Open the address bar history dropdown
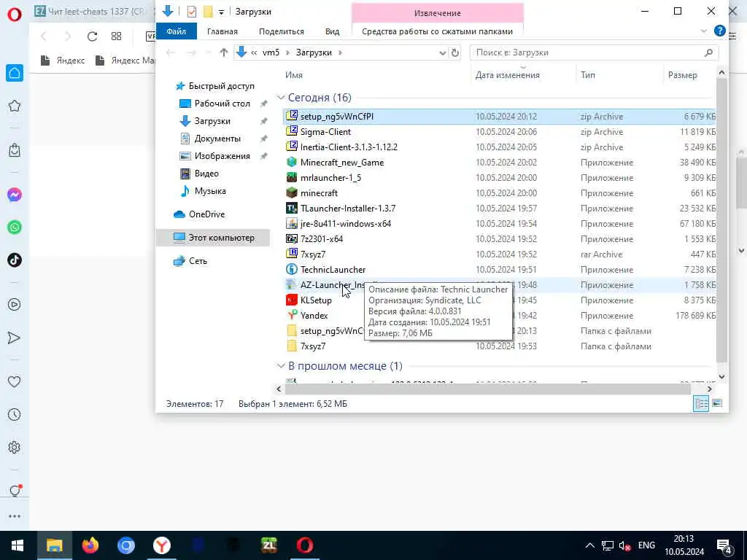 tap(443, 52)
